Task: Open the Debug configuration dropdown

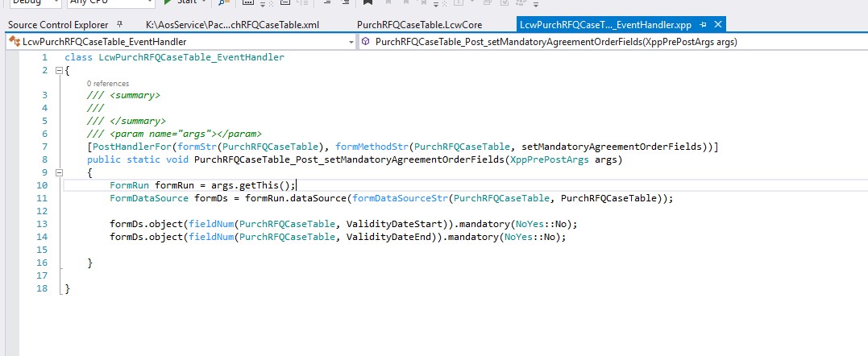Action: 55,2
